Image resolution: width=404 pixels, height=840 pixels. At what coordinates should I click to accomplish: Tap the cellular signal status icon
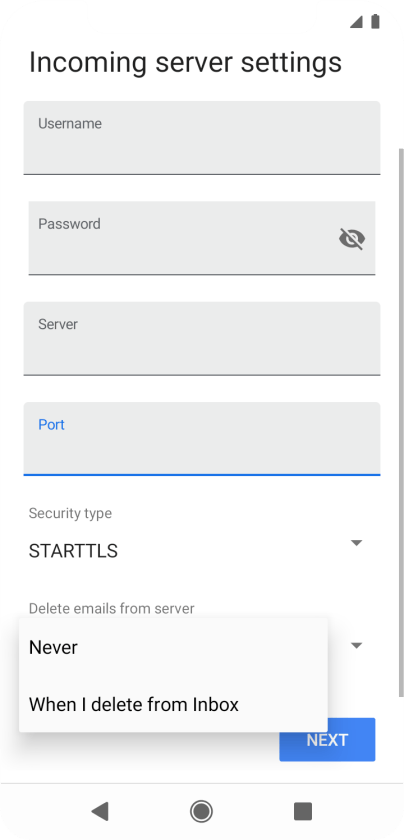pos(356,22)
